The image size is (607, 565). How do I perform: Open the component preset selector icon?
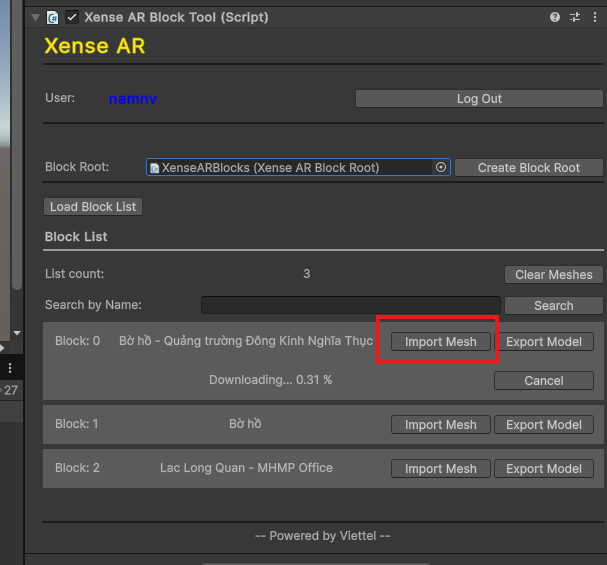[x=575, y=17]
